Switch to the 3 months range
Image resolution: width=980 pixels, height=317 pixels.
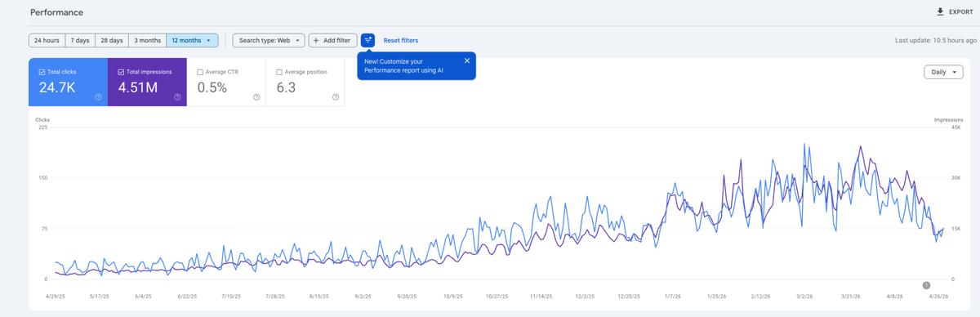[x=147, y=40]
